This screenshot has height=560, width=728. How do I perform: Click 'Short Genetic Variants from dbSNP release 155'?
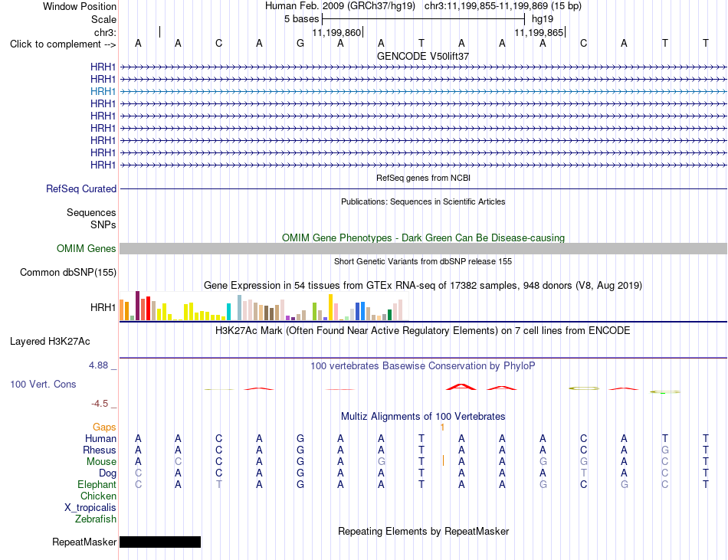coord(423,262)
